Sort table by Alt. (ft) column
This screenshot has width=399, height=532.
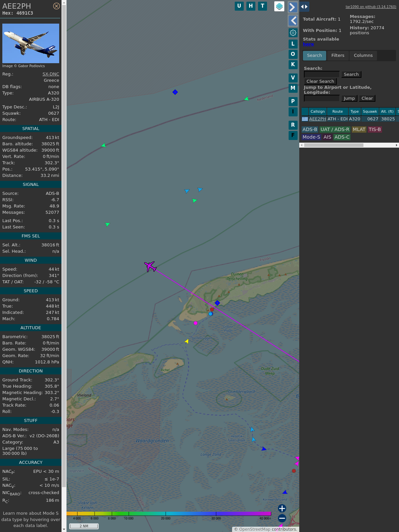pyautogui.click(x=387, y=112)
